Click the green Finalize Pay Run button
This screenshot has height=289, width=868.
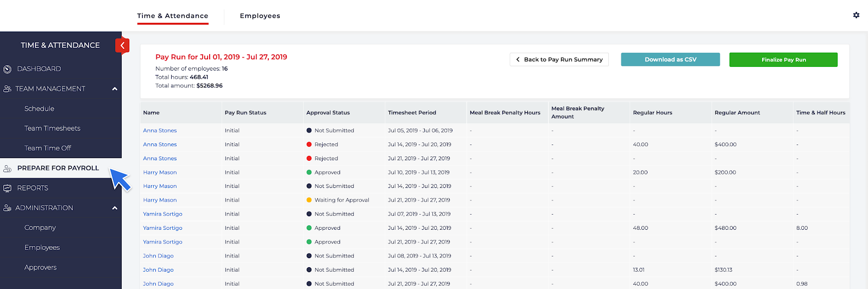tap(783, 60)
